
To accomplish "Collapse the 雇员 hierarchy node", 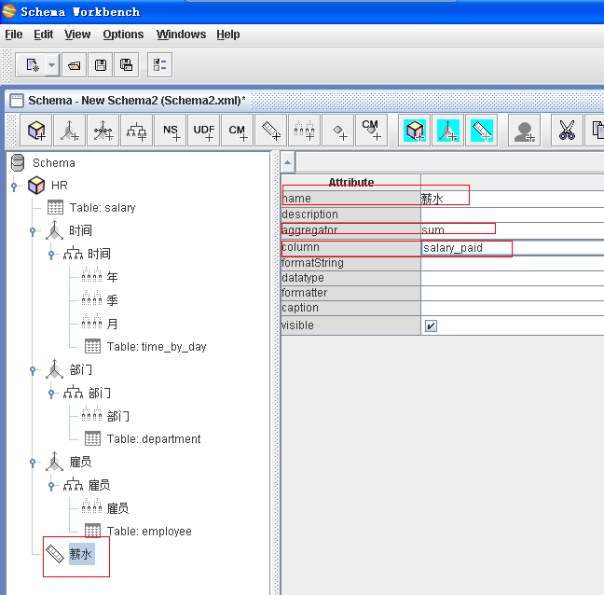I will point(51,486).
